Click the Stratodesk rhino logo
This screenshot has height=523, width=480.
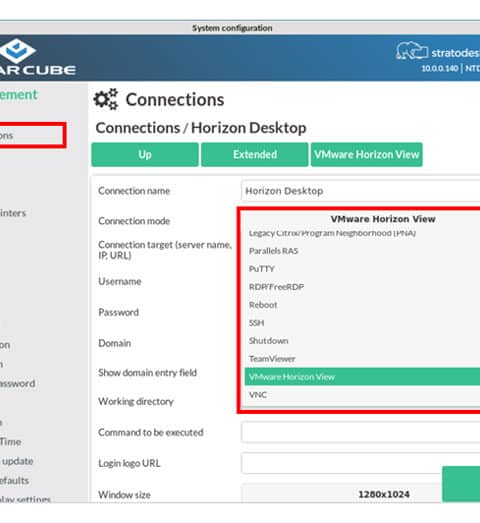(412, 51)
